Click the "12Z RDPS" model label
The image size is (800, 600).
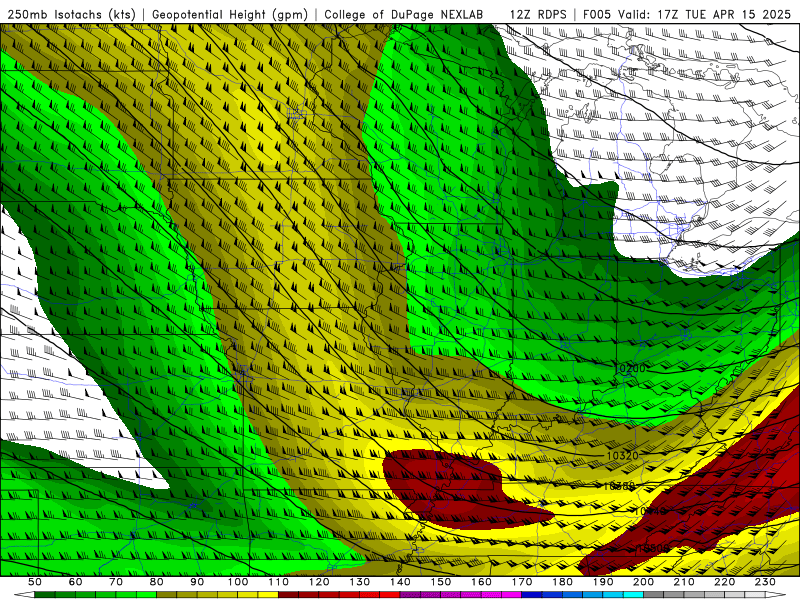tap(538, 15)
